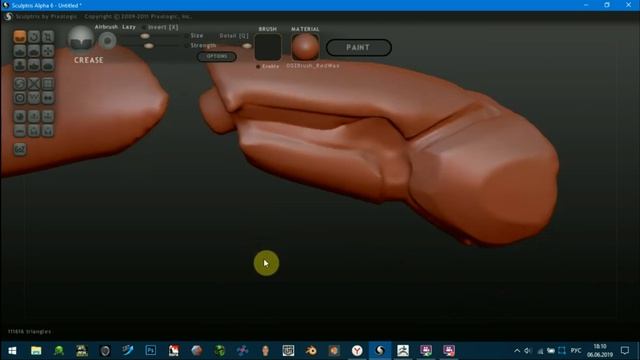Click the round brush ring icon
Viewport: 640px width, 360px height.
tap(108, 41)
